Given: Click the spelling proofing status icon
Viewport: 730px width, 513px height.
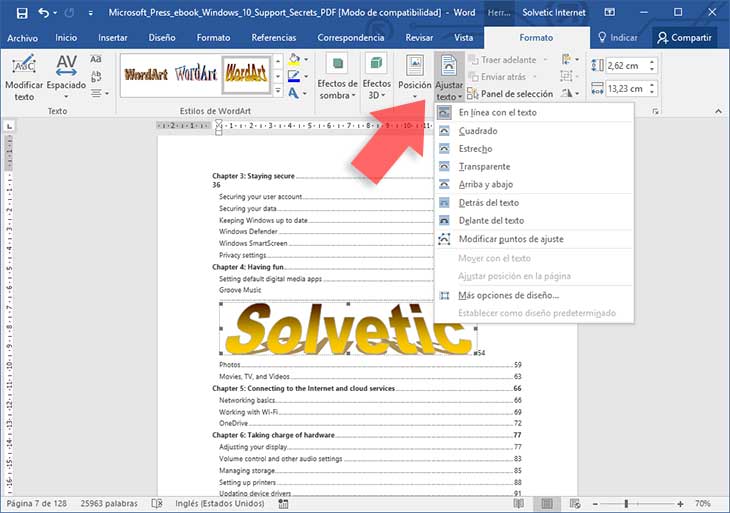Looking at the screenshot, I should [157, 504].
